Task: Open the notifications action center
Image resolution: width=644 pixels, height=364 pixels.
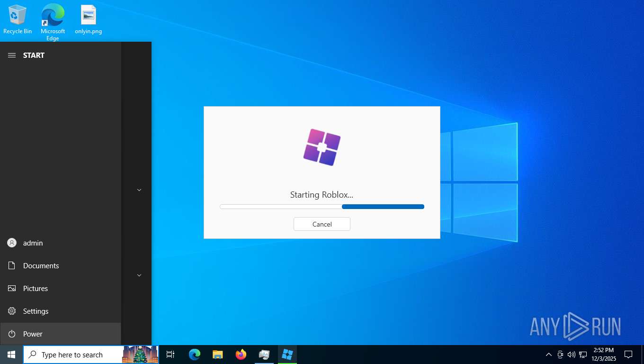Action: 628,355
